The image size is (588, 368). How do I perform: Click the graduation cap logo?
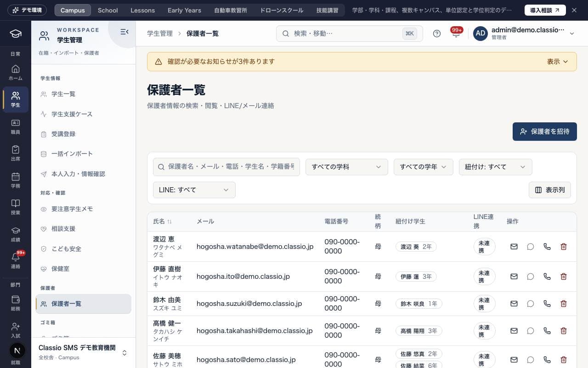click(16, 34)
